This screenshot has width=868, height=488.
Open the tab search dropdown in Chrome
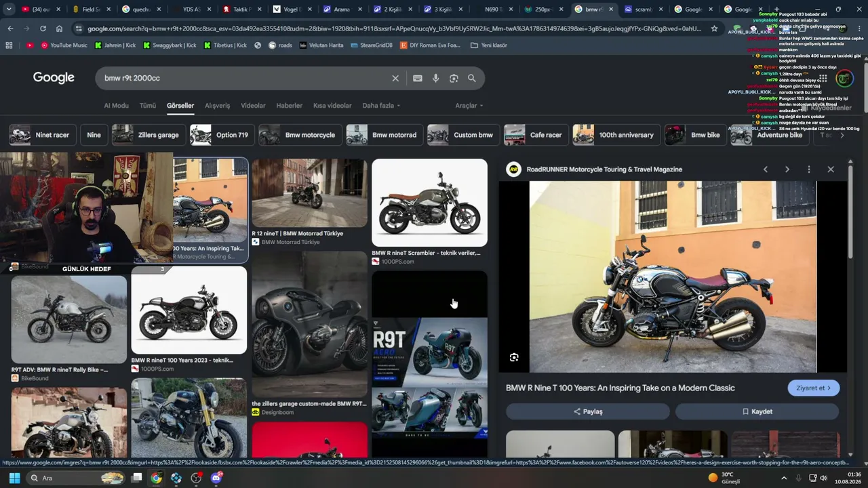[x=9, y=9]
